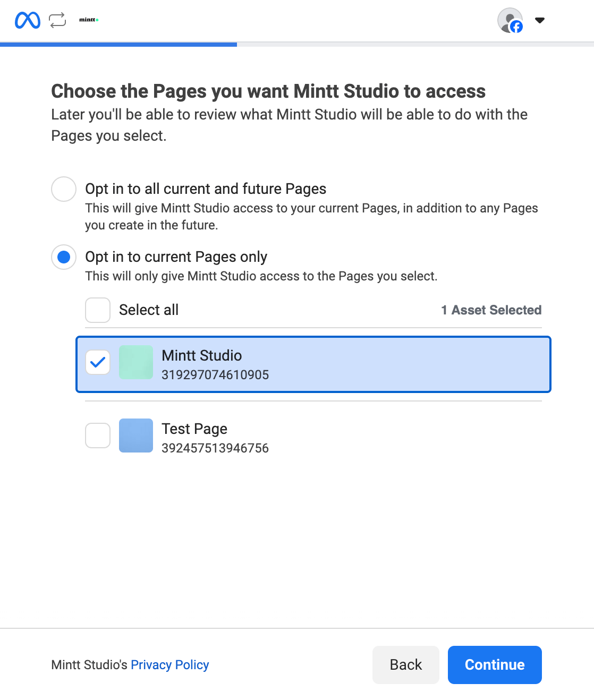The width and height of the screenshot is (594, 700).
Task: Click the 1 Asset Selected label
Action: 491,310
